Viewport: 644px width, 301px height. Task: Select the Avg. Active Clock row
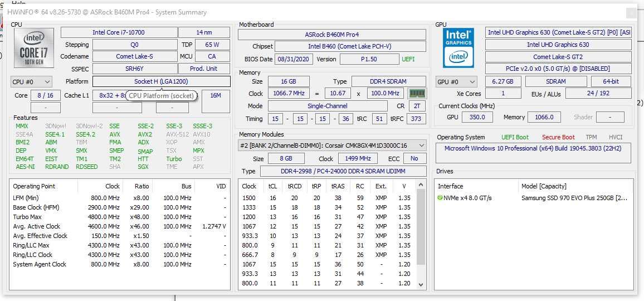coord(119,226)
